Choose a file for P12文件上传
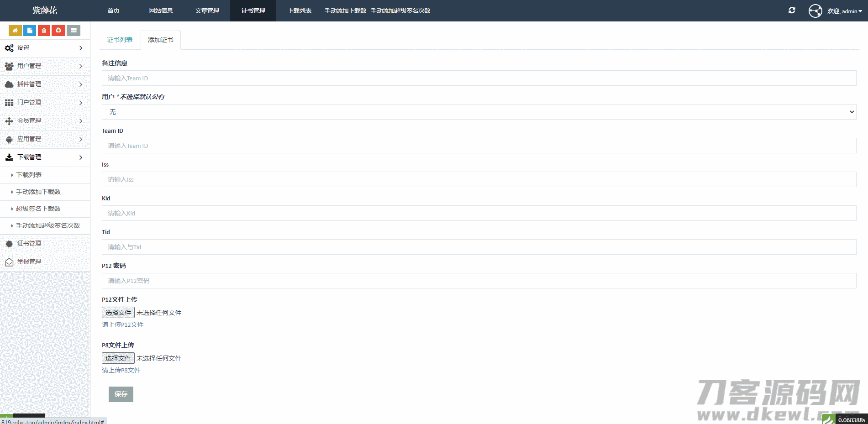This screenshot has width=868, height=424. tap(118, 313)
